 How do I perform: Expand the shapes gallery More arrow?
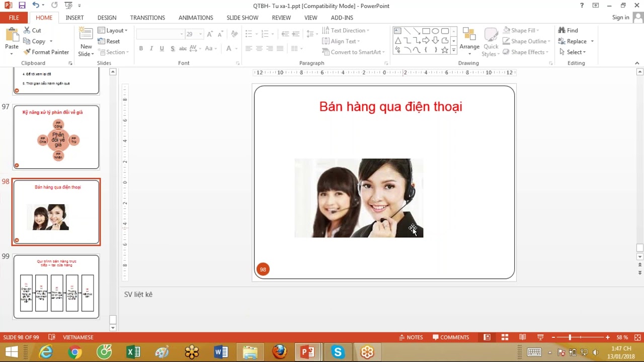tap(454, 50)
